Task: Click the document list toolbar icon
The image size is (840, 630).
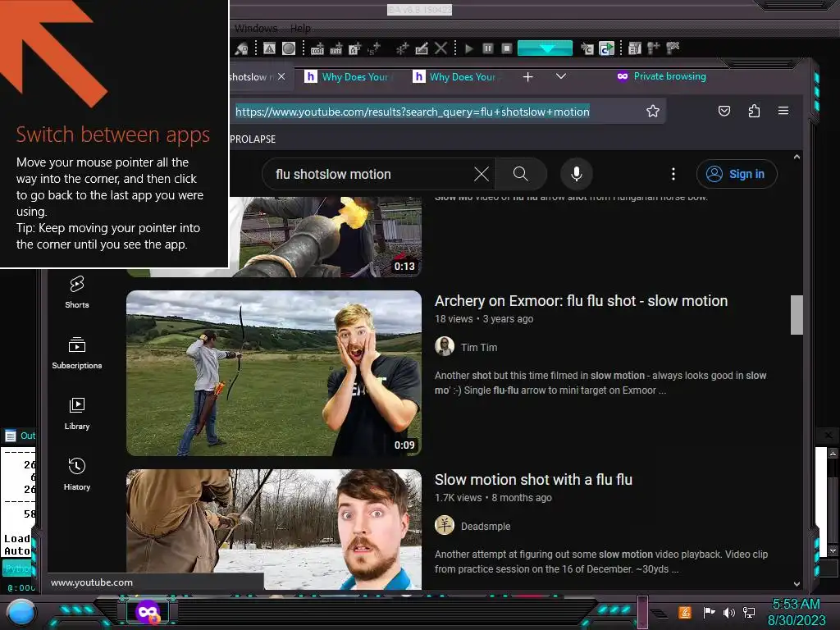Action: pyautogui.click(x=635, y=48)
